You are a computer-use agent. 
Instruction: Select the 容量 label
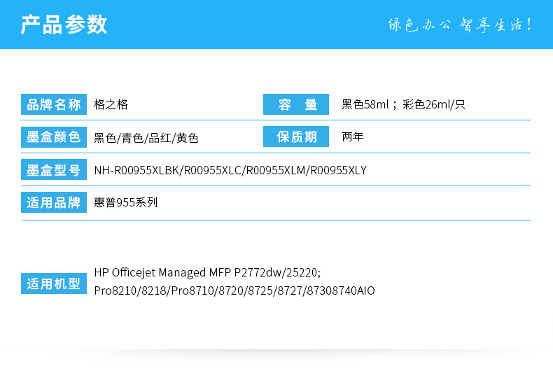[x=296, y=104]
